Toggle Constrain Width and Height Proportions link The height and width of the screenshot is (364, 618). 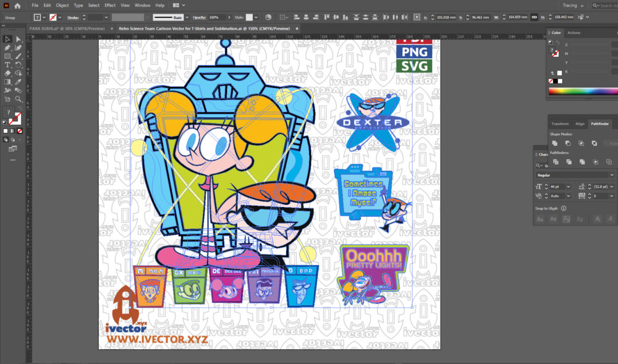tap(534, 17)
